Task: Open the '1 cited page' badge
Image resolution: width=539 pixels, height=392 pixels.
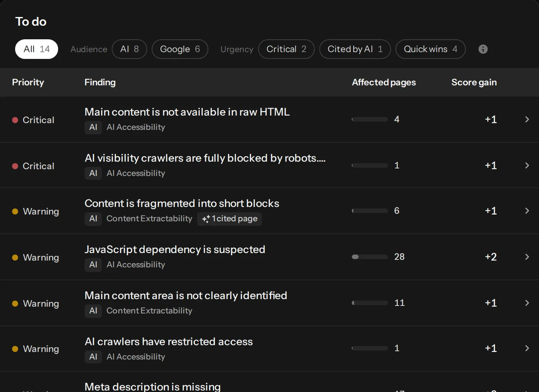Action: coord(229,219)
